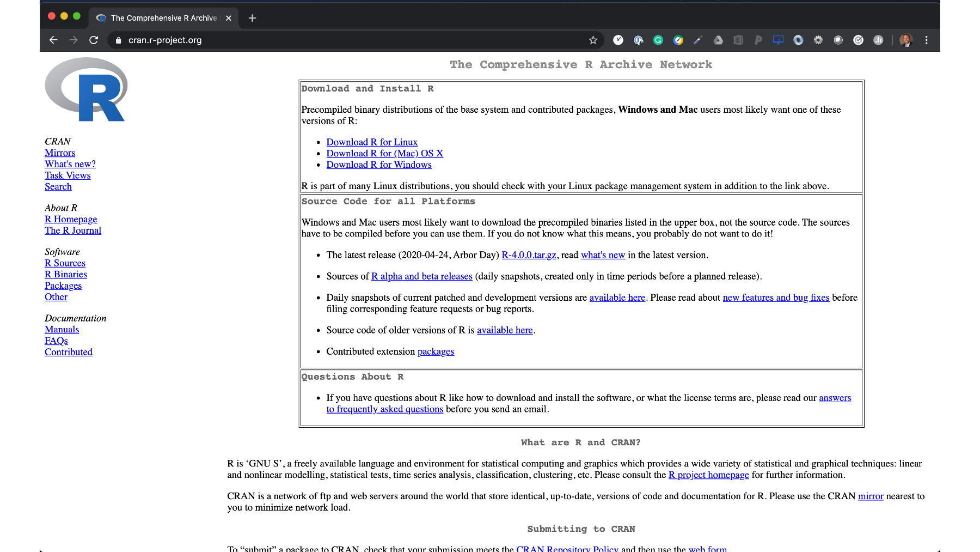The height and width of the screenshot is (552, 980).
Task: Open new features and bug fixes link
Action: (776, 298)
